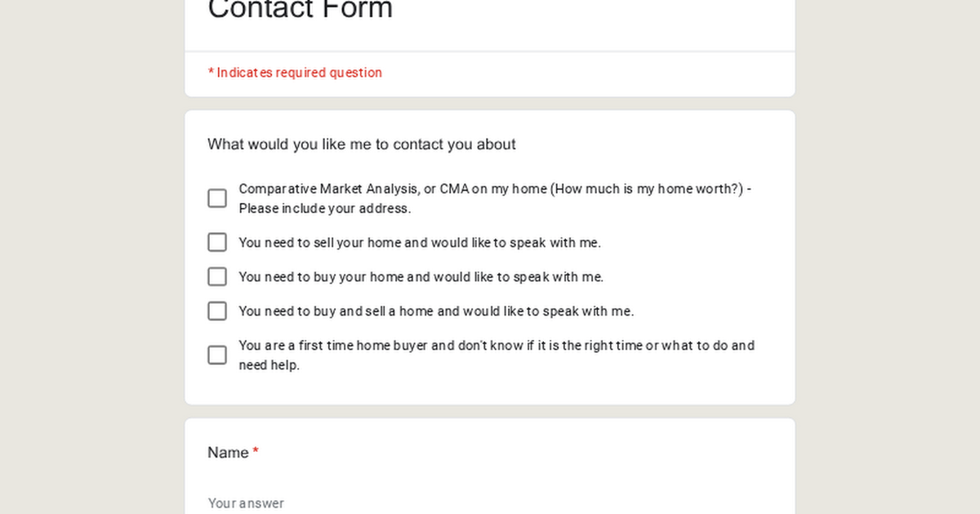Click the checkbox question card
This screenshot has width=980, height=514.
point(490,256)
